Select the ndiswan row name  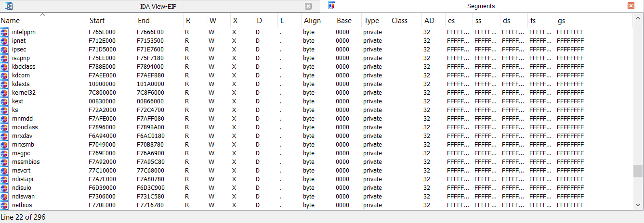point(23,197)
